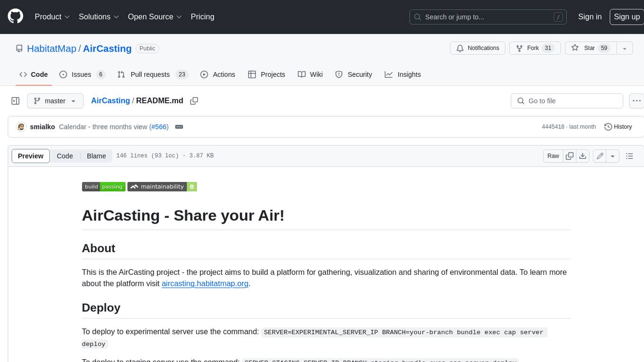Open the HabitatMap owner page
This screenshot has height=362, width=644.
(52, 48)
